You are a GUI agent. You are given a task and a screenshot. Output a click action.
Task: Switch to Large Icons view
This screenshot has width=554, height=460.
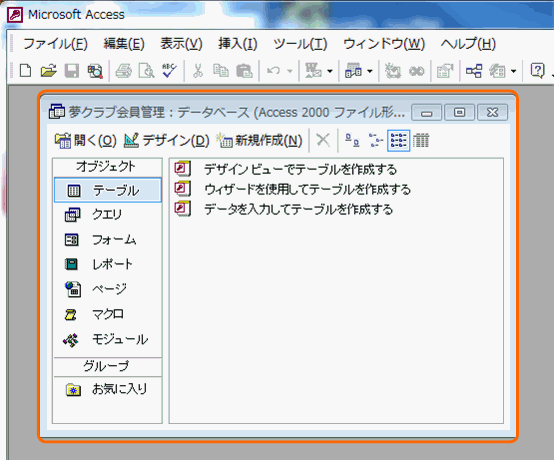[352, 140]
